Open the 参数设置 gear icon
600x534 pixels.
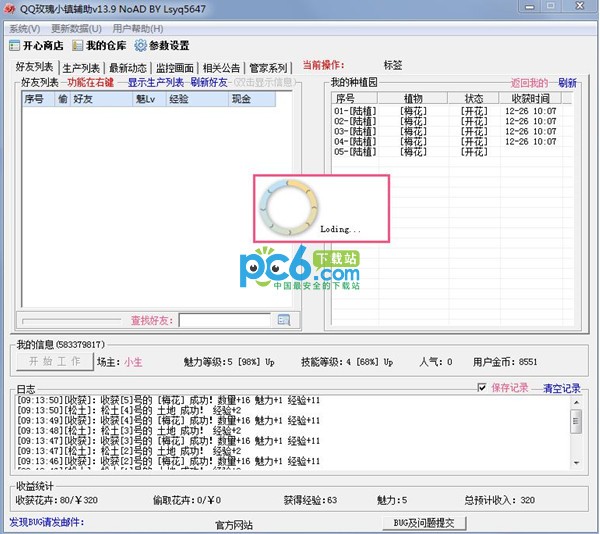140,46
